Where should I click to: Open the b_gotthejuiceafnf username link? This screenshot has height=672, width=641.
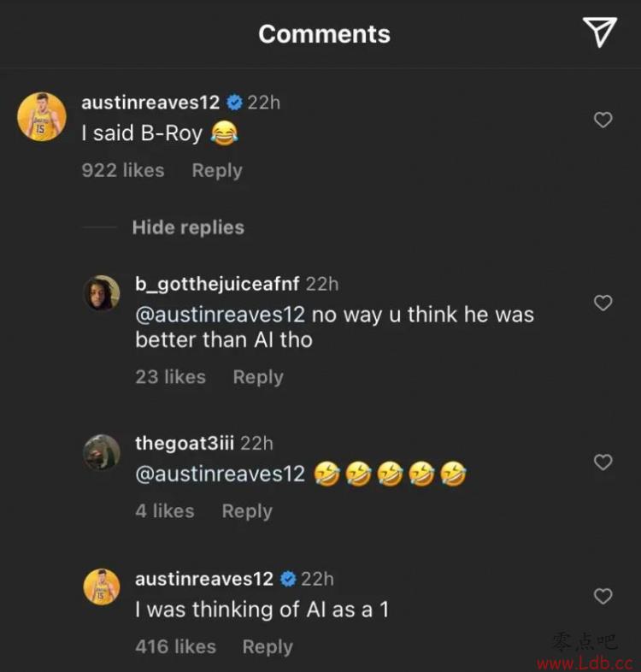pos(217,284)
